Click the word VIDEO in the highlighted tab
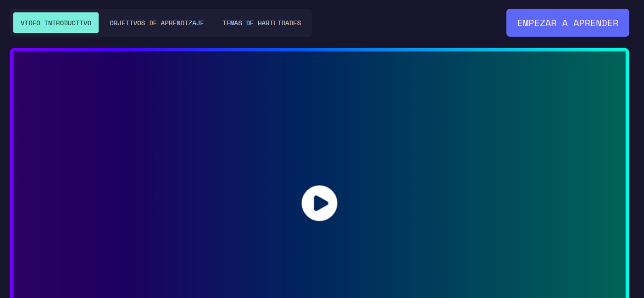Image resolution: width=644 pixels, height=298 pixels. [30, 23]
